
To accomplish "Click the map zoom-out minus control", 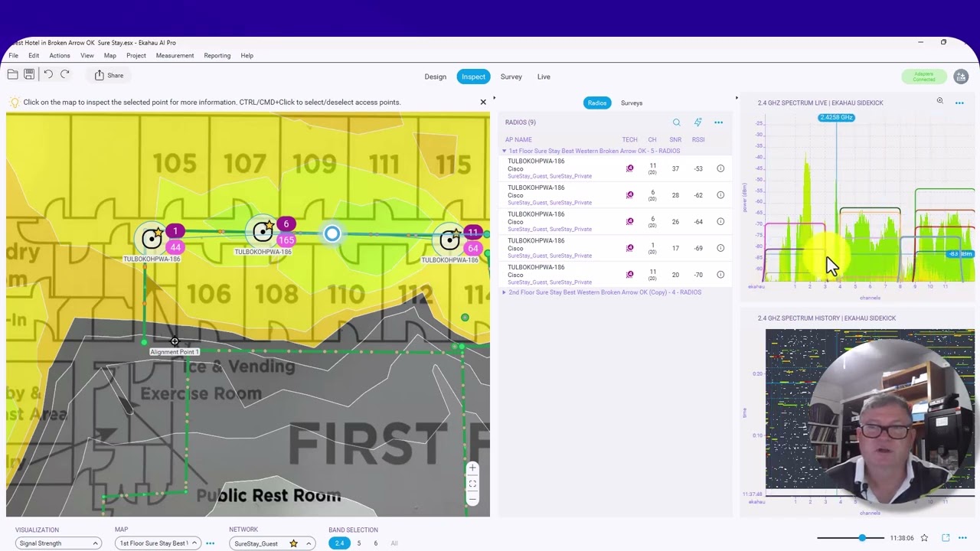I will (x=472, y=499).
